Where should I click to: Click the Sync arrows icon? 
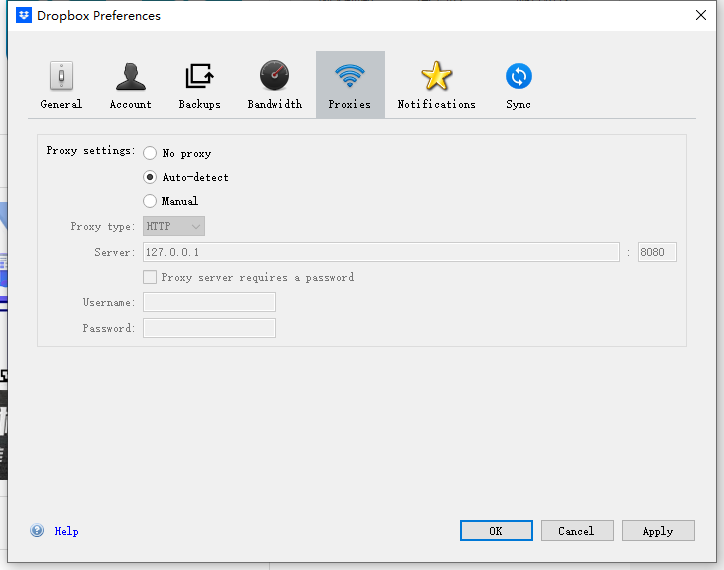pos(519,76)
